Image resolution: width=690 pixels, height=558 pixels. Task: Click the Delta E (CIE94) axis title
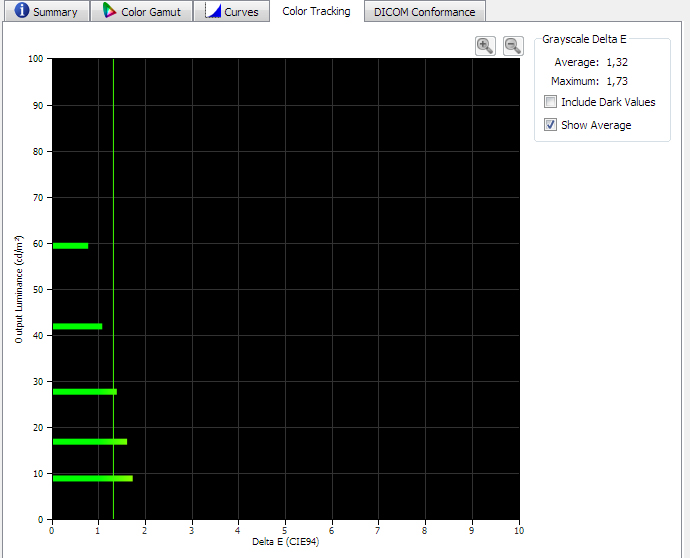pyautogui.click(x=285, y=542)
